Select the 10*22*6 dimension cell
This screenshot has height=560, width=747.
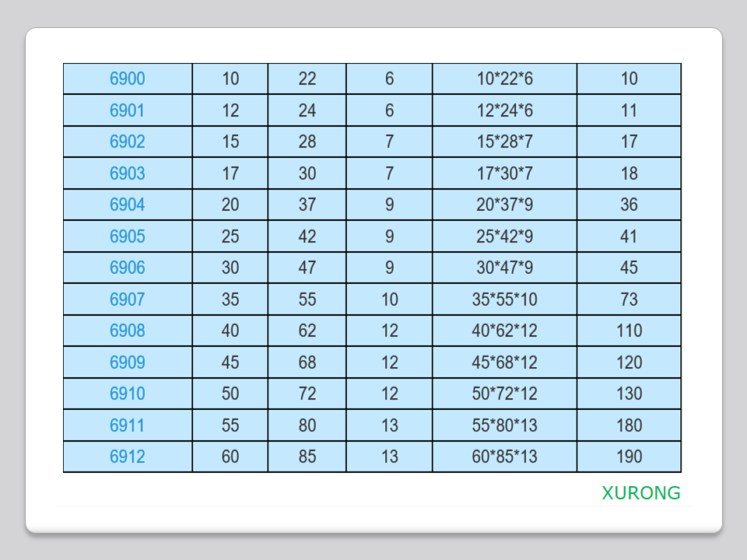[x=504, y=79]
